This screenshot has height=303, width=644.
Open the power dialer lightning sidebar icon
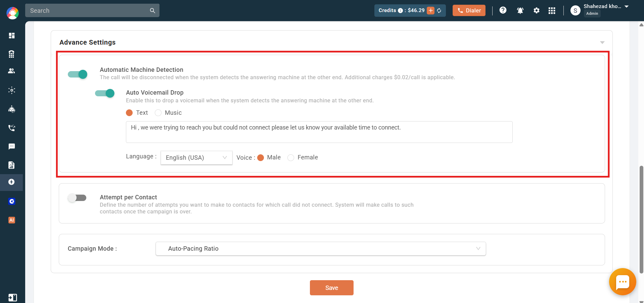pos(12,182)
